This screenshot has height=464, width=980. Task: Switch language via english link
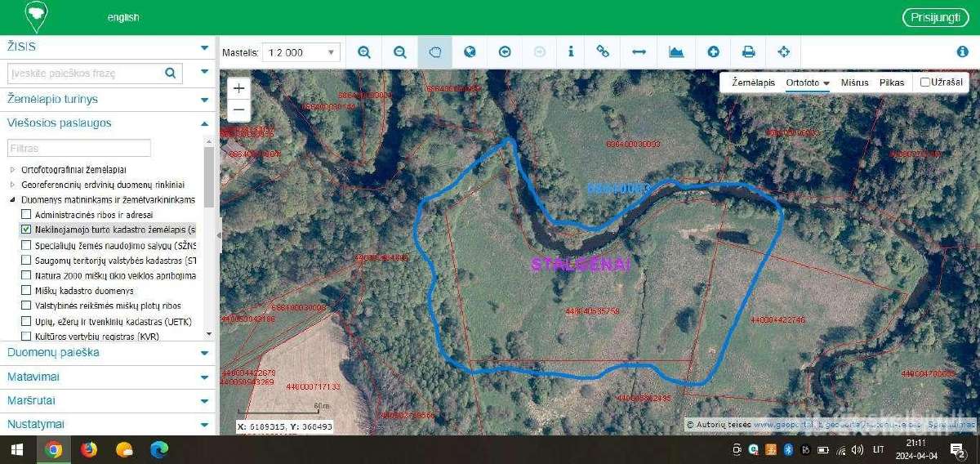[123, 17]
